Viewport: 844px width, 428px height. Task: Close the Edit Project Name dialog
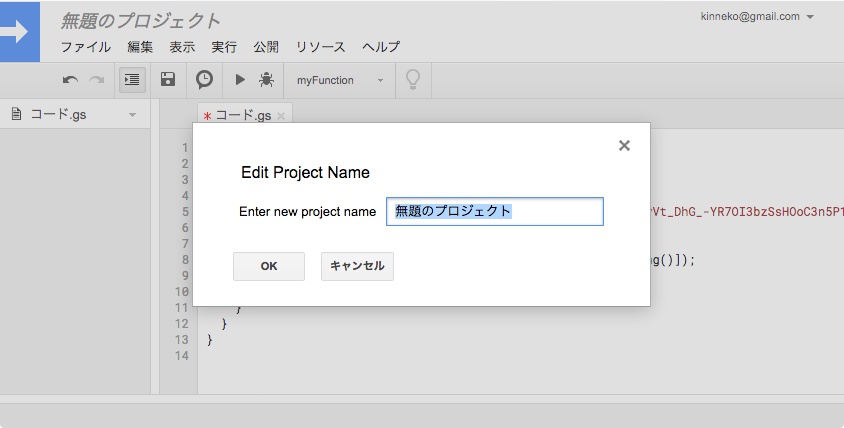pos(624,146)
